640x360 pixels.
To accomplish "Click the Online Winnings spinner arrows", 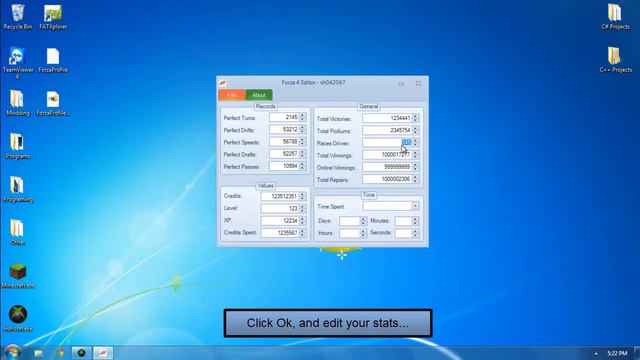I will pos(415,167).
